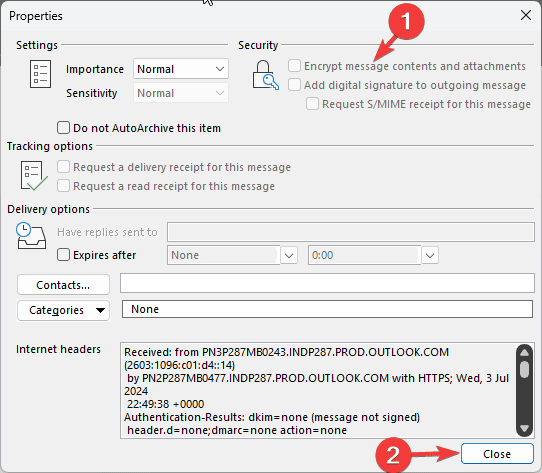Tick the Expires after checkbox
The height and width of the screenshot is (473, 542).
(63, 255)
